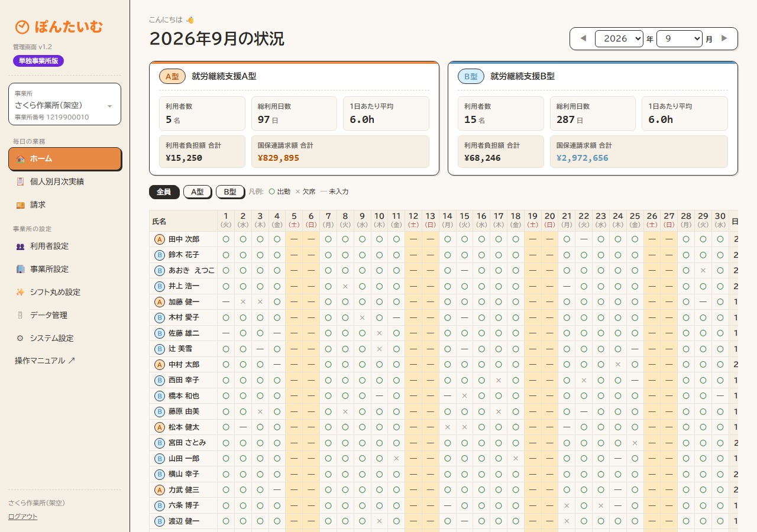Click the A badge next to 松本 健太
Viewport: 757px width, 532px height.
[159, 427]
